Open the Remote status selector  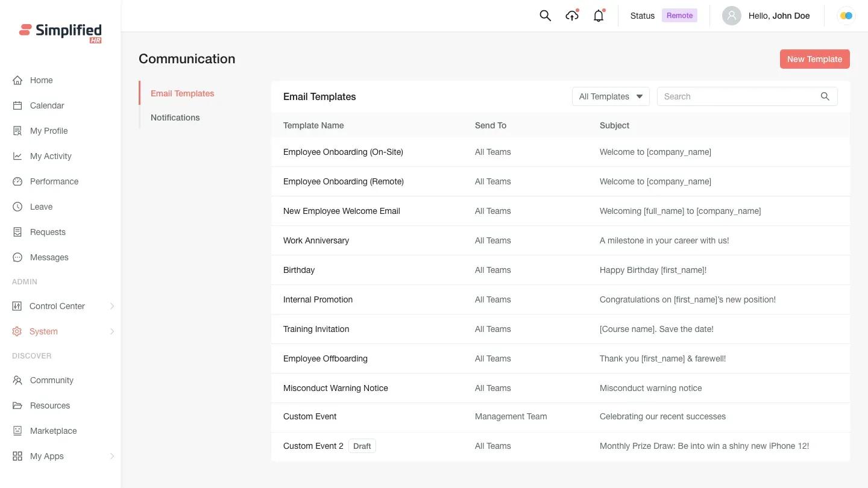pos(679,16)
